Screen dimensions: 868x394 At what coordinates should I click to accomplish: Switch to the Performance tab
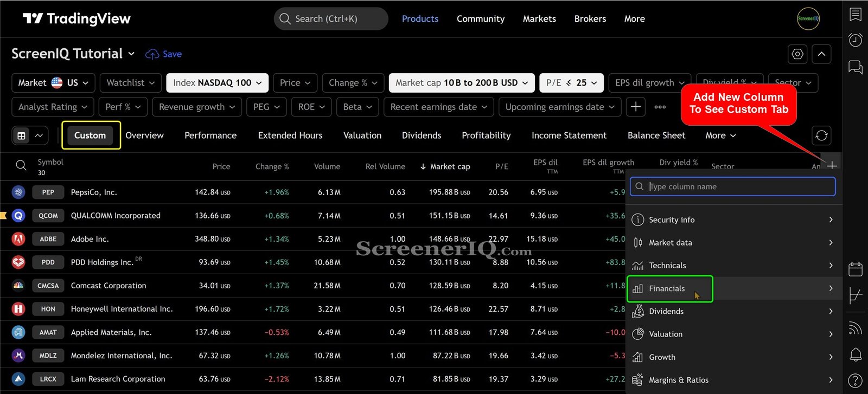tap(210, 135)
